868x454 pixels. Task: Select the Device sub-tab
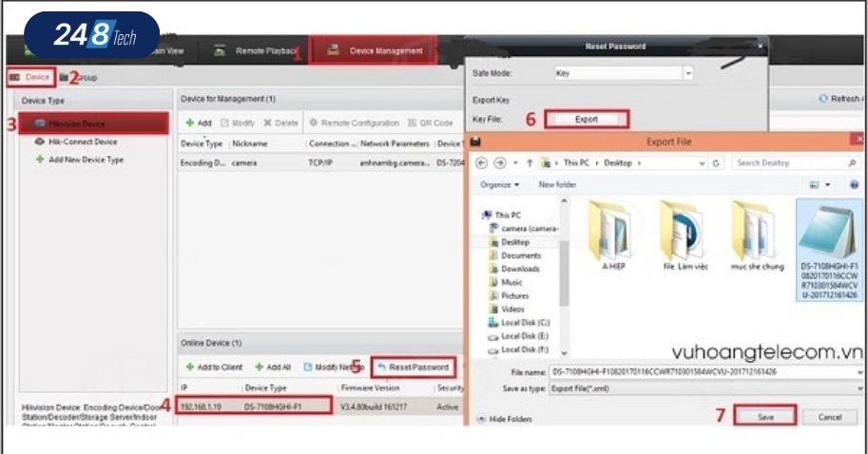pos(31,78)
